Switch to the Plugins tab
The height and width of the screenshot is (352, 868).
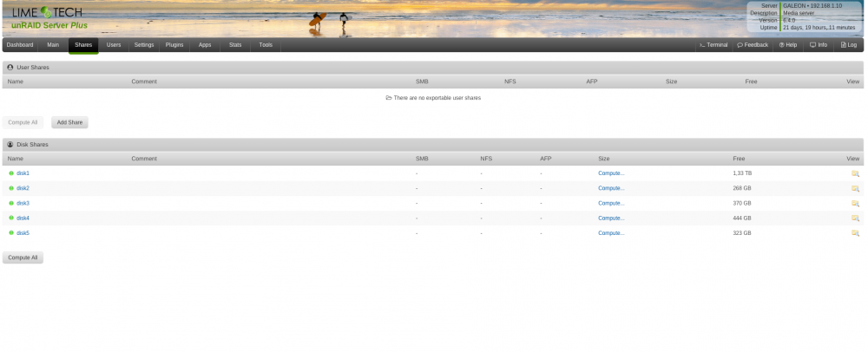pyautogui.click(x=174, y=45)
